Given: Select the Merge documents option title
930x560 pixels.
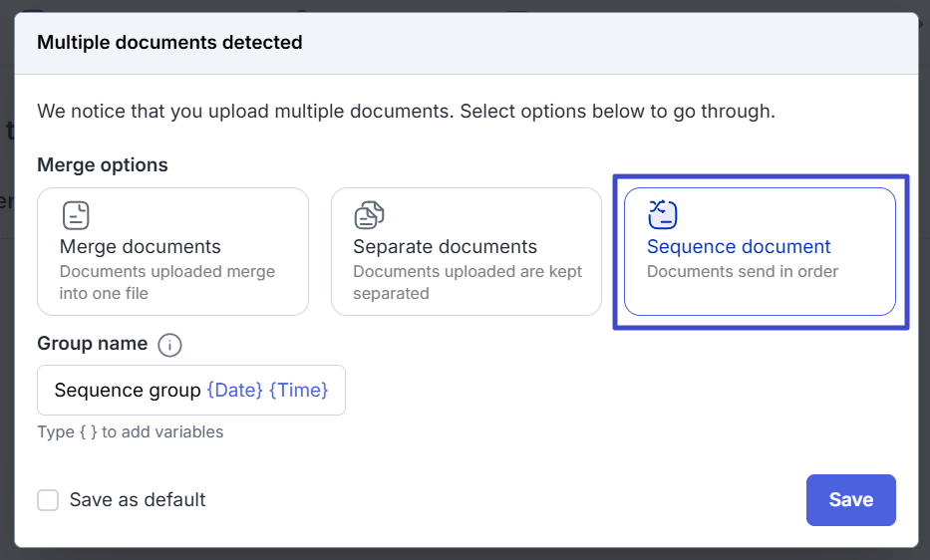Looking at the screenshot, I should pyautogui.click(x=140, y=246).
